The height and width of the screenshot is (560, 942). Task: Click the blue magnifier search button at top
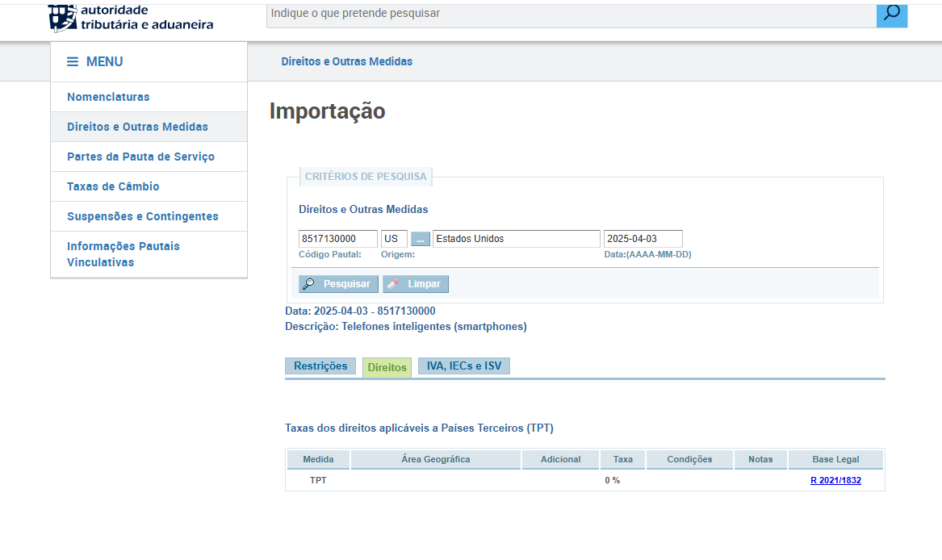click(891, 14)
